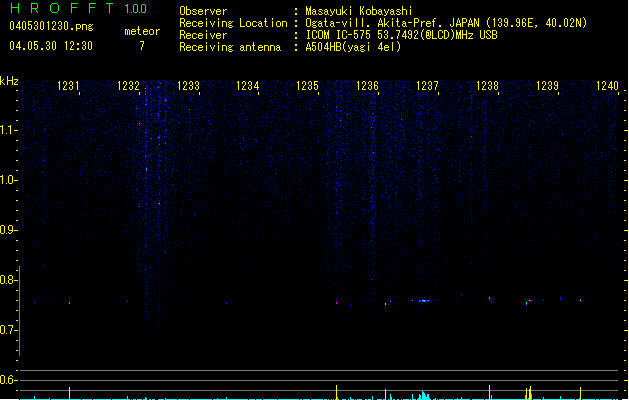Click the 0.8 kHz frequency axis label
This screenshot has height=400, width=629.
pyautogui.click(x=8, y=280)
